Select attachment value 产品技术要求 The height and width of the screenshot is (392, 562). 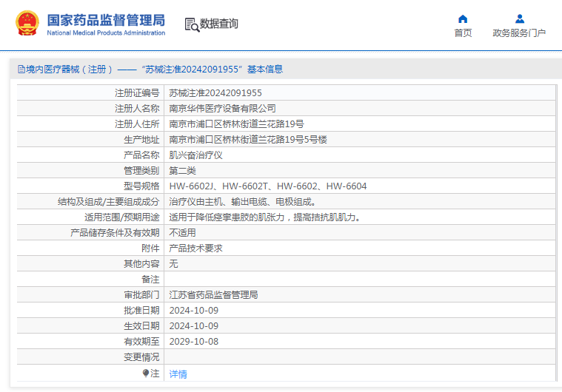(195, 249)
